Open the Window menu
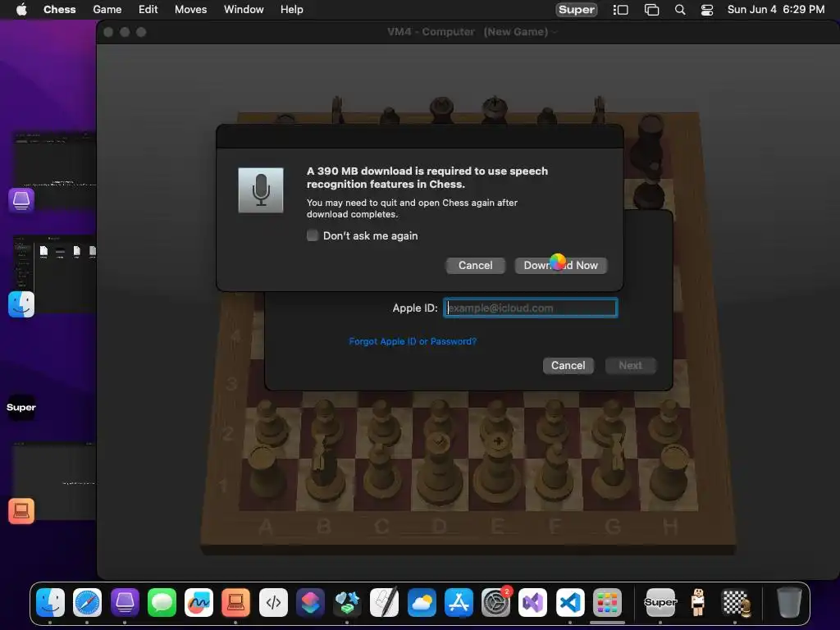 point(244,10)
